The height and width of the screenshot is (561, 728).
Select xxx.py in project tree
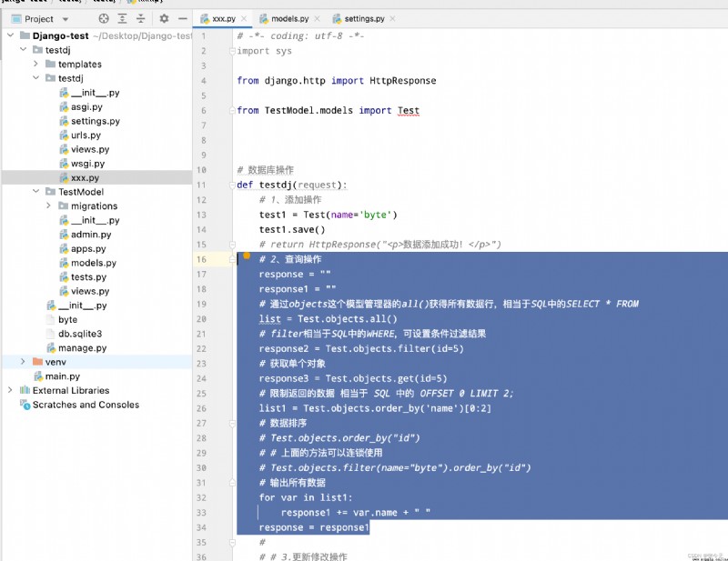tap(85, 177)
